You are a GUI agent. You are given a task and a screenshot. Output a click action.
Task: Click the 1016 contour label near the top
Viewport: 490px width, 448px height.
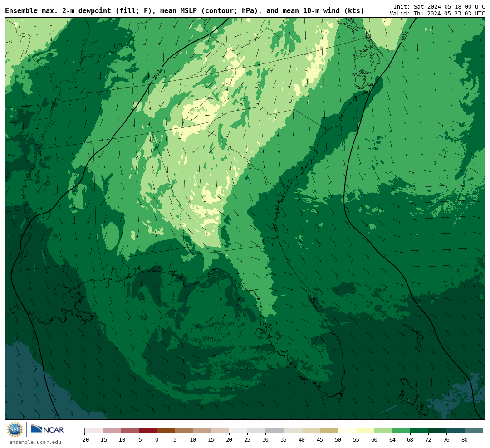click(x=405, y=36)
